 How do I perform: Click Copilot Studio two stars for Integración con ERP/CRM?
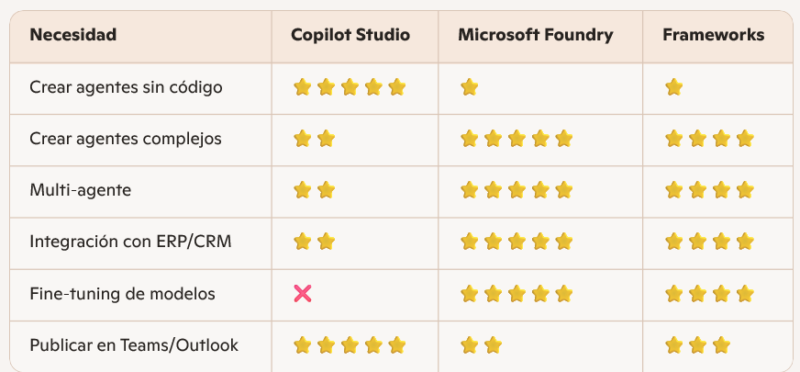pyautogui.click(x=314, y=241)
